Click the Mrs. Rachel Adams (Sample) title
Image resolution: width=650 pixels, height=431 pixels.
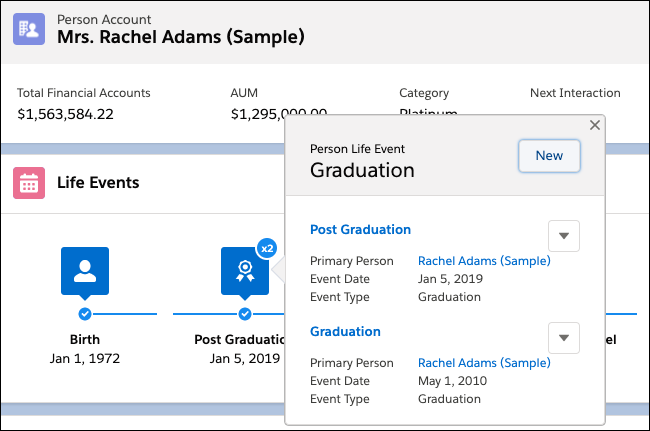coord(180,38)
